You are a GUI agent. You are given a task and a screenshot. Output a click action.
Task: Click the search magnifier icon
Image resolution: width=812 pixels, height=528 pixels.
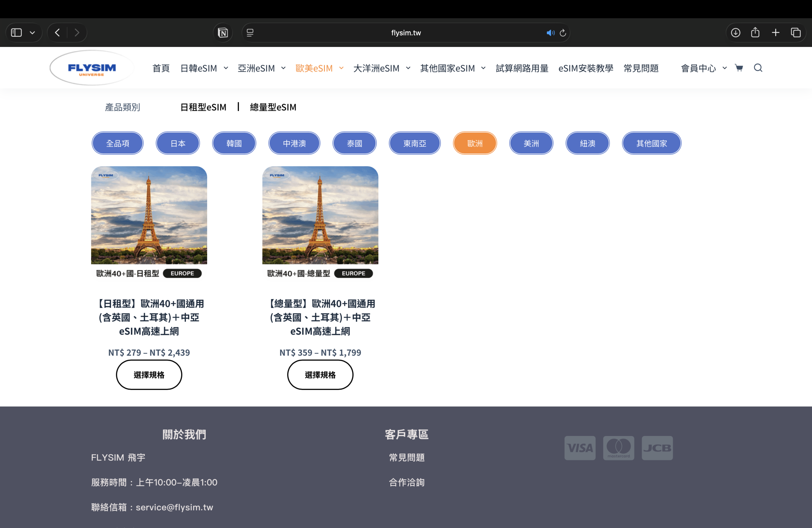[x=758, y=68]
